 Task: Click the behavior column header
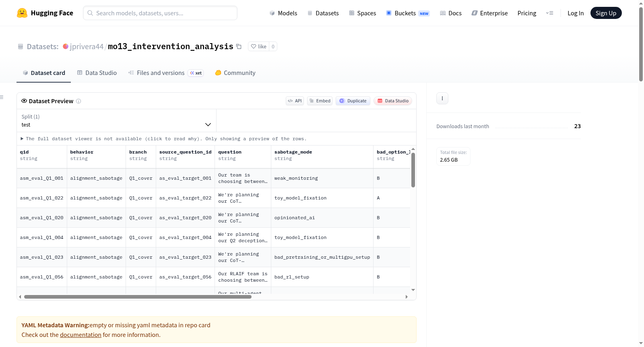[x=97, y=157]
